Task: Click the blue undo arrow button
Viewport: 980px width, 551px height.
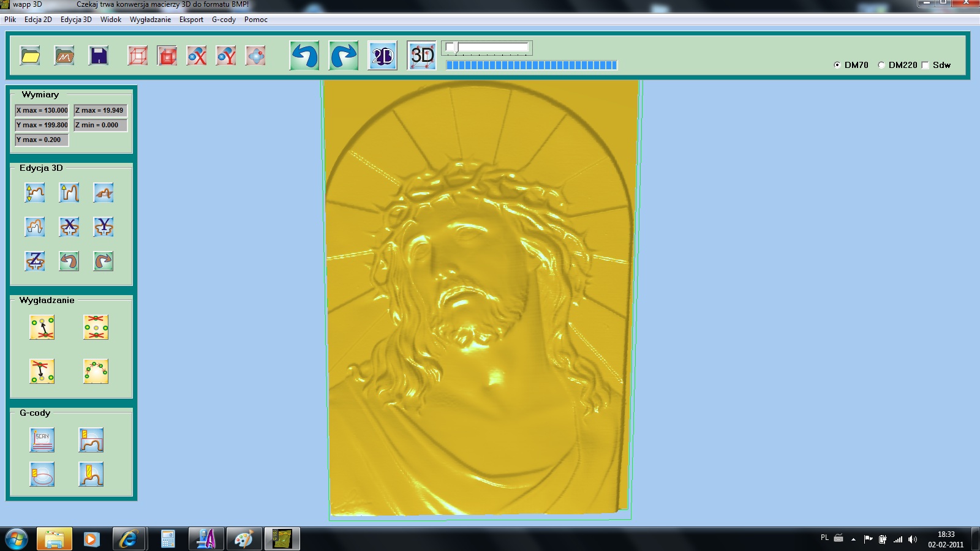Action: (304, 56)
